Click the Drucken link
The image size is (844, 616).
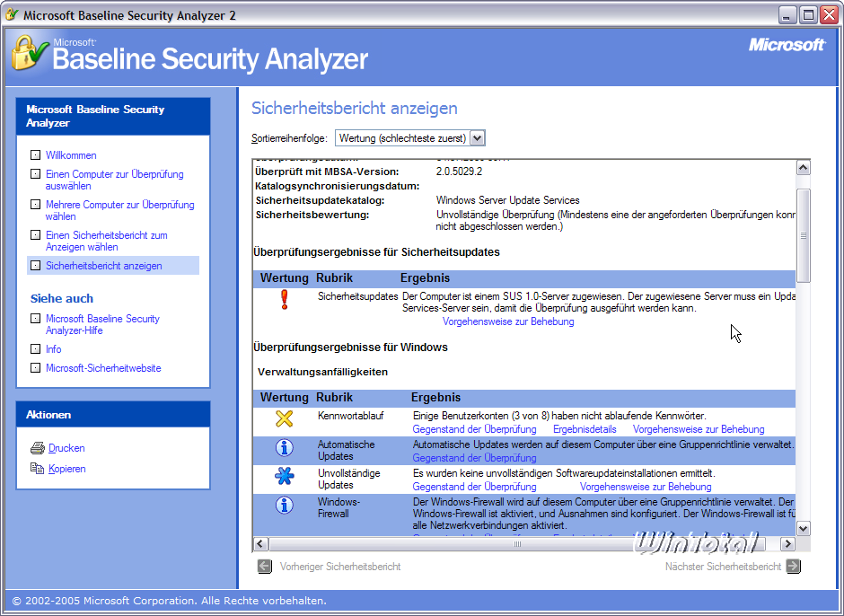click(66, 448)
